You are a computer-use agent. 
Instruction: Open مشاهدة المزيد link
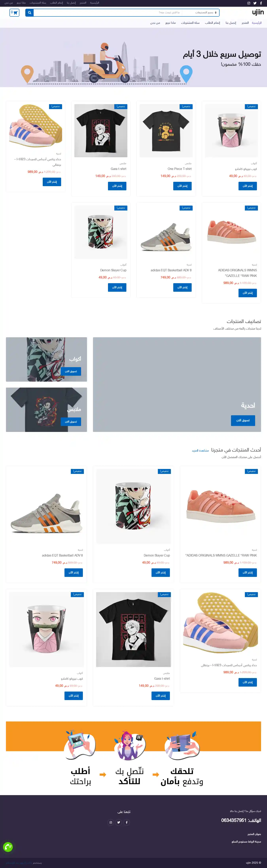pyautogui.click(x=200, y=451)
